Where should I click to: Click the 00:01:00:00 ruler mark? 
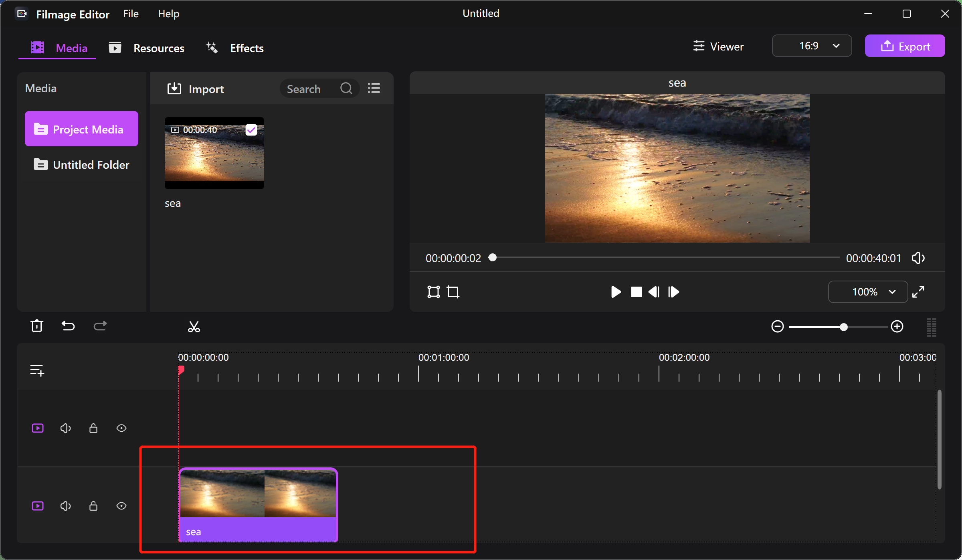[x=444, y=358]
